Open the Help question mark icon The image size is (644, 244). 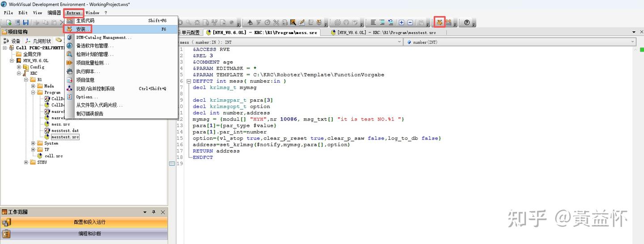click(x=467, y=22)
